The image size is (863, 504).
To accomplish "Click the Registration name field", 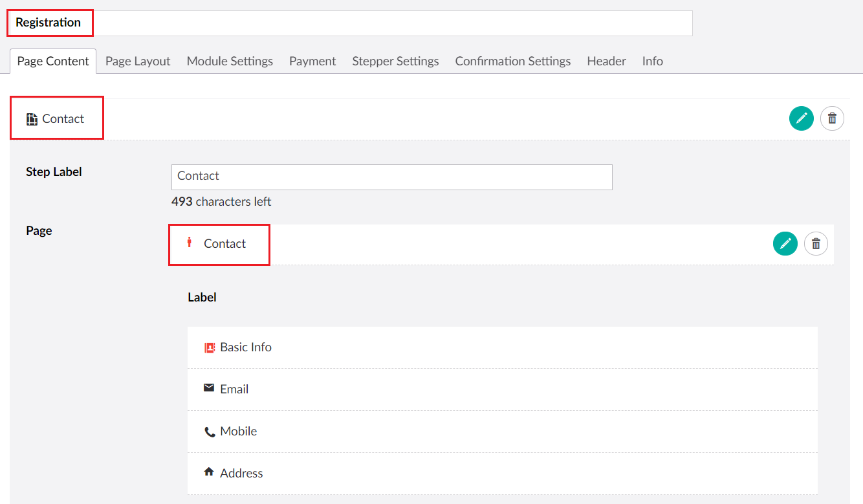I will pyautogui.click(x=349, y=23).
